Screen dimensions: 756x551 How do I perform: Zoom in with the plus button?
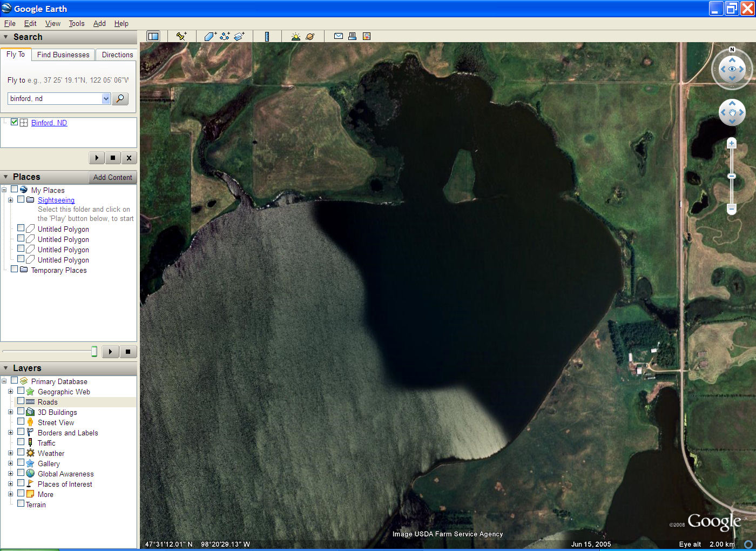point(732,143)
